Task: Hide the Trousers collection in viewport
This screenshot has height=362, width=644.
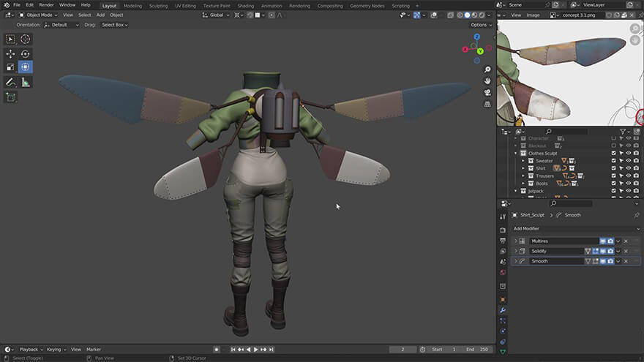Action: pyautogui.click(x=629, y=176)
